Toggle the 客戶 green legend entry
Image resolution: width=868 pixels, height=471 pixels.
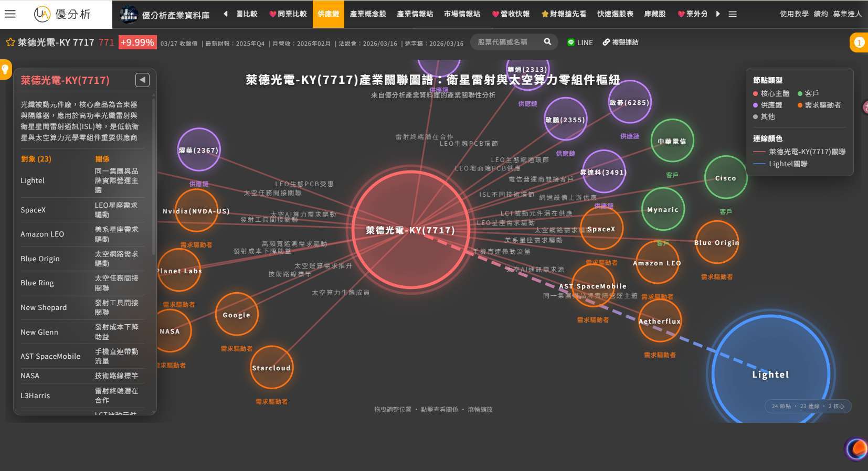click(808, 93)
